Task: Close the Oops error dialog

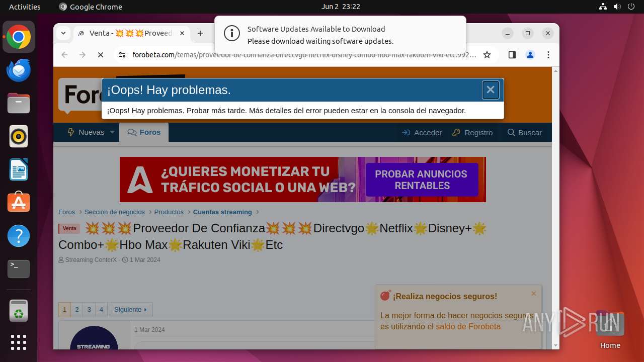Action: tap(491, 90)
